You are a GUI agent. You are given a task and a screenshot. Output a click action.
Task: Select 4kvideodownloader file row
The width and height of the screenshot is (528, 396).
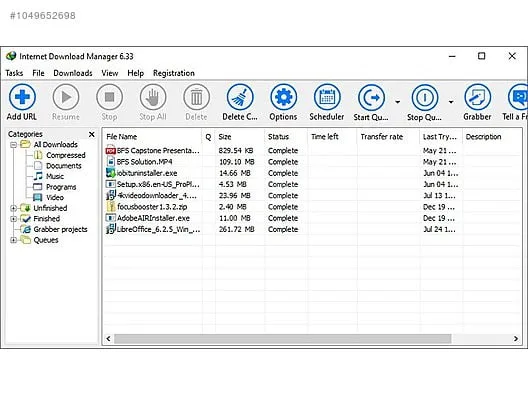[312, 196]
